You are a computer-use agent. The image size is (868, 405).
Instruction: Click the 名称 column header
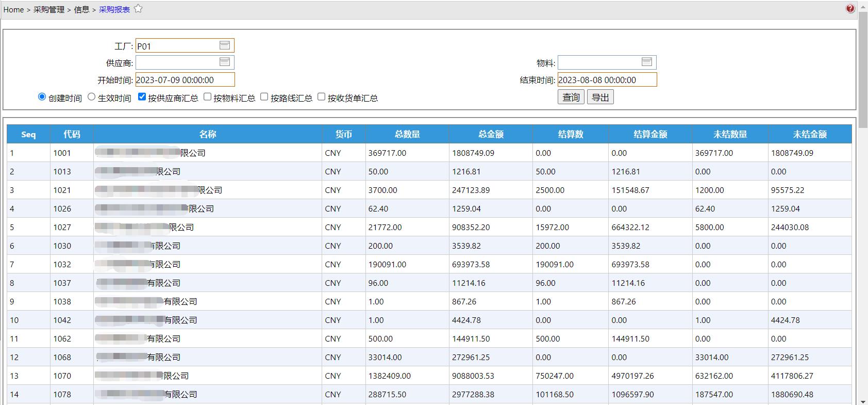(x=208, y=134)
